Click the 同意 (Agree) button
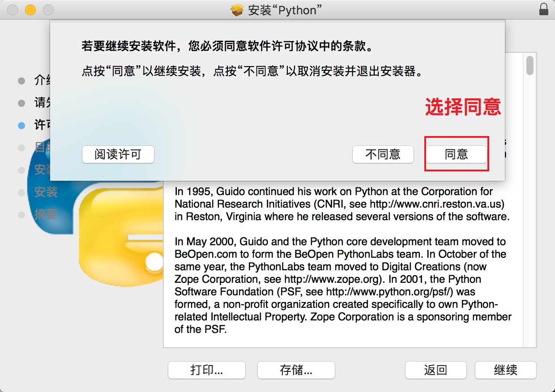555x392 pixels. coord(456,155)
